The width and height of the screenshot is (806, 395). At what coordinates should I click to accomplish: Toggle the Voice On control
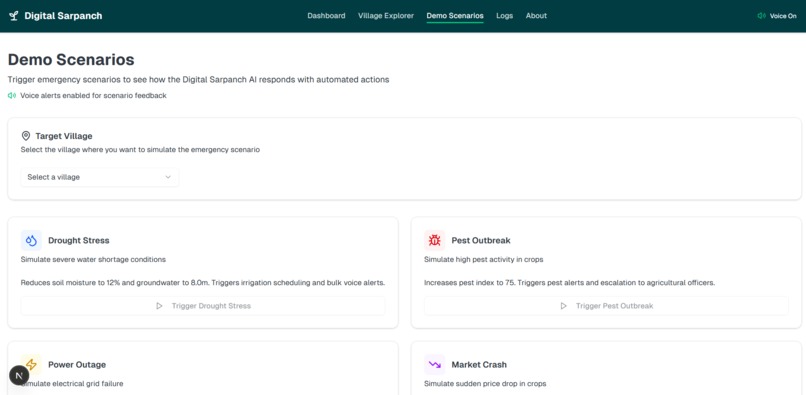click(x=777, y=16)
